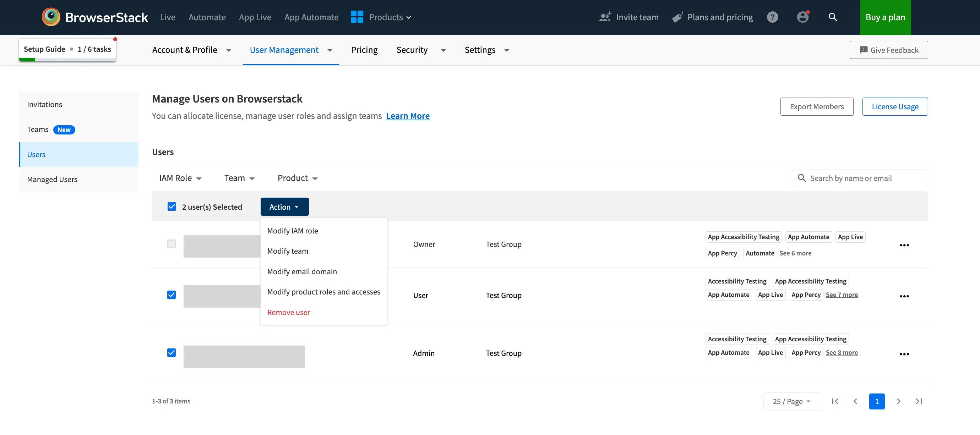Toggle the second user row checkbox
This screenshot has height=435, width=980.
(172, 294)
